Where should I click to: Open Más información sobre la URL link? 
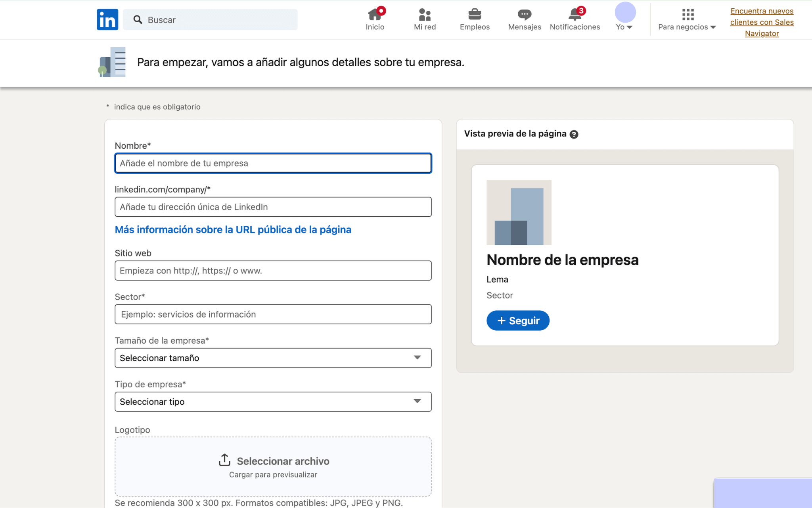coord(233,230)
